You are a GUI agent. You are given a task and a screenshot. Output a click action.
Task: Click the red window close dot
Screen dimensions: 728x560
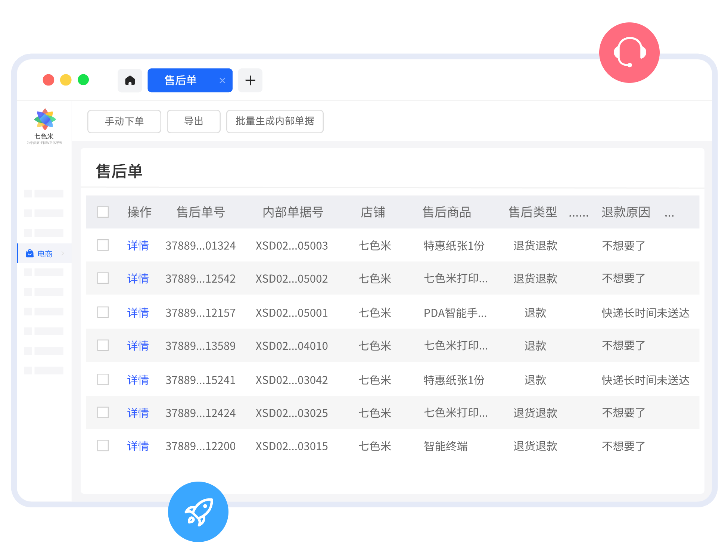(x=49, y=80)
